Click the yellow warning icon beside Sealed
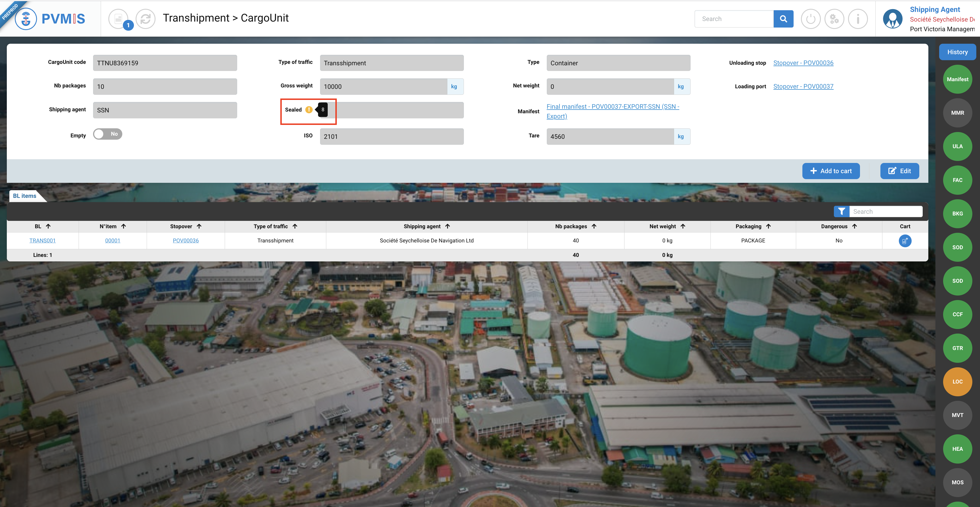Image resolution: width=980 pixels, height=507 pixels. coord(309,110)
